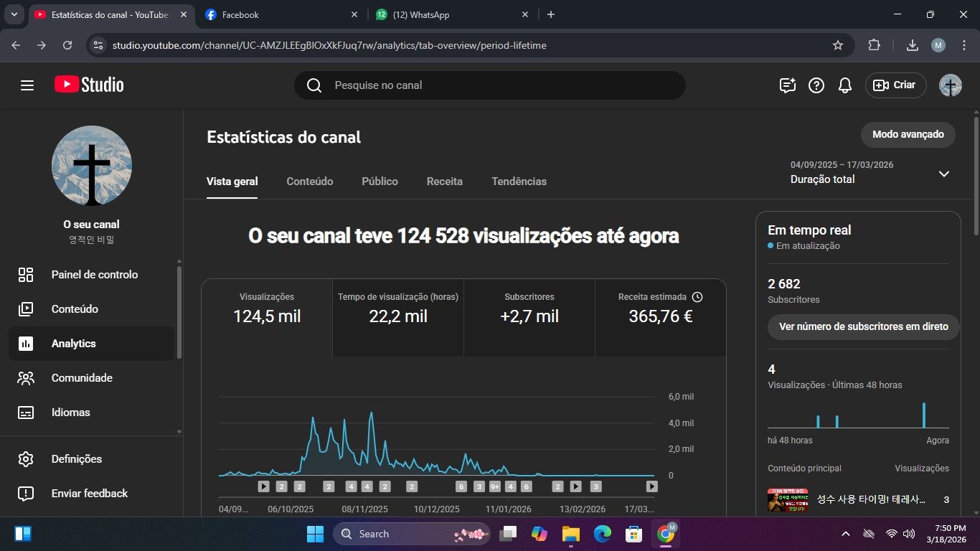Click the notifications bell icon

845,85
